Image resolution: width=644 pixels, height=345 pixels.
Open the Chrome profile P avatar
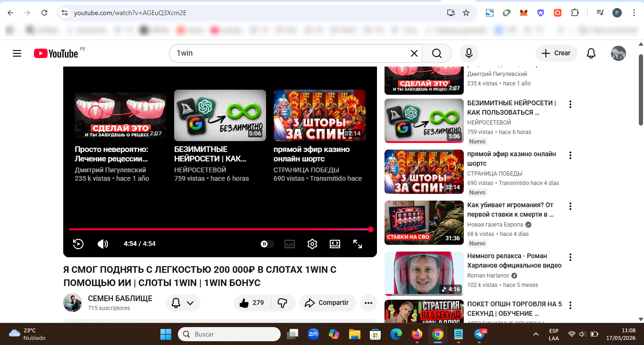(x=617, y=13)
